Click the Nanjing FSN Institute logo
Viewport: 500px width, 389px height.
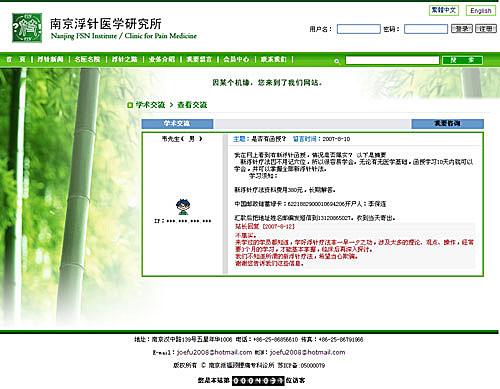tap(27, 28)
